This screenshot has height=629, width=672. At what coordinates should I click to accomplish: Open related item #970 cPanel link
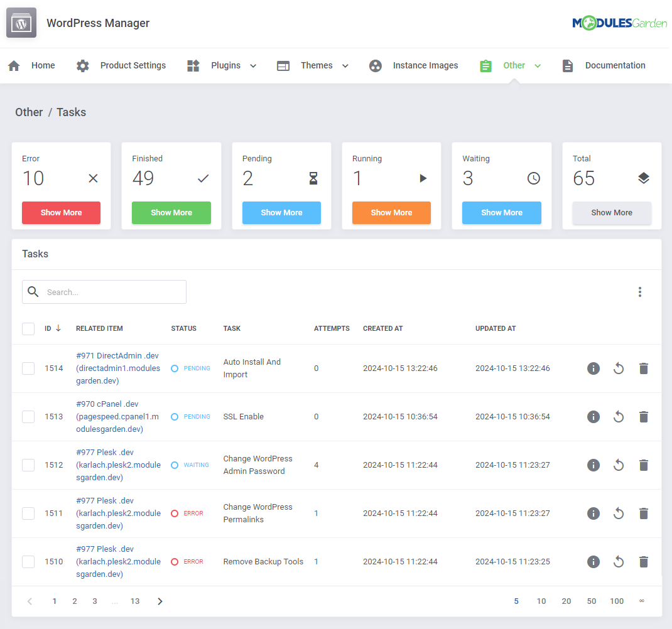coord(117,416)
